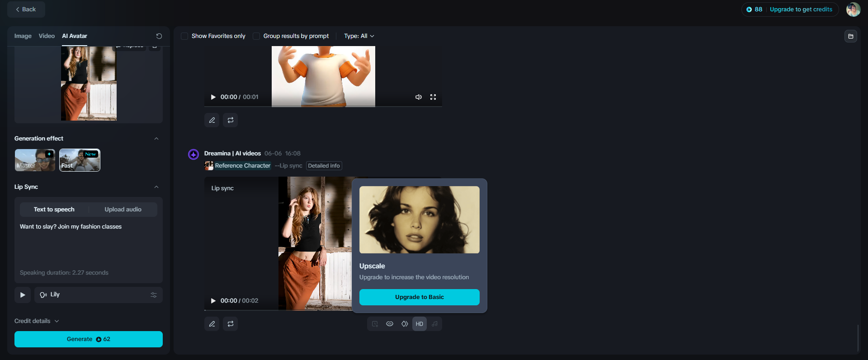
Task: Click the regenerate icon under cartoon video
Action: tap(231, 120)
